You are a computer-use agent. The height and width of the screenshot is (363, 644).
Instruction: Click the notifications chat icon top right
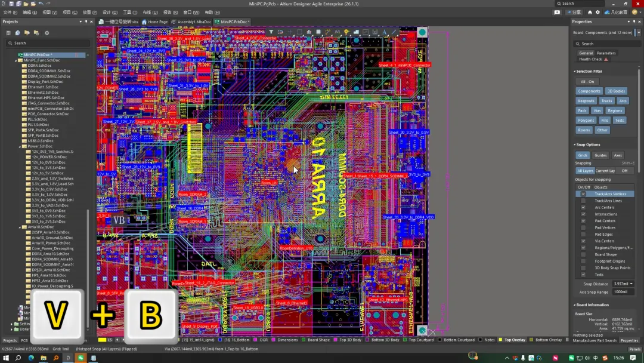click(557, 13)
